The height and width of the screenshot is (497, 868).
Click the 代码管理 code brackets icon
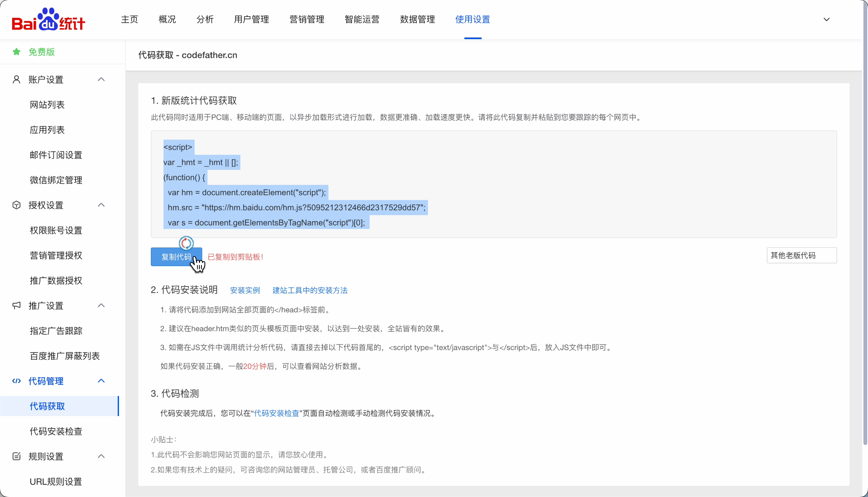click(17, 381)
